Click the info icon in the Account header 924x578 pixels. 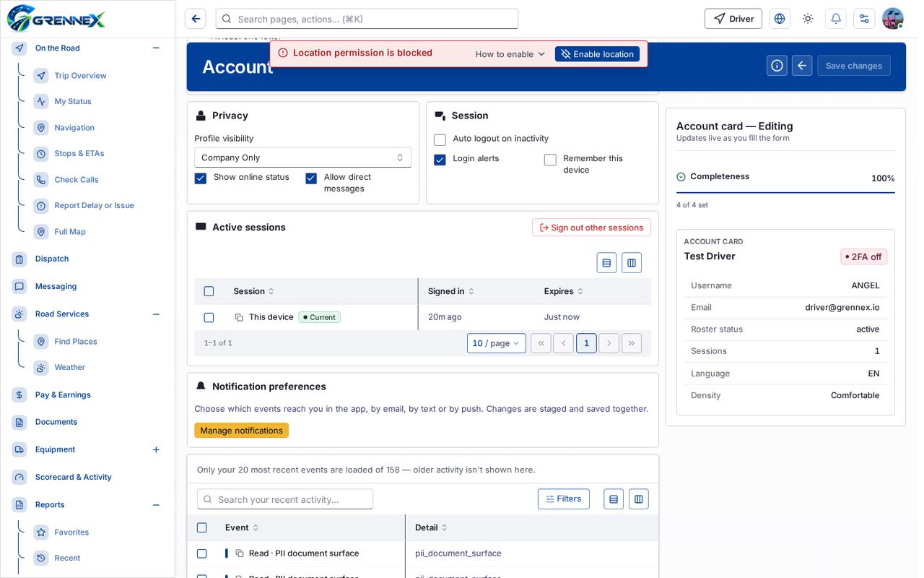tap(777, 66)
